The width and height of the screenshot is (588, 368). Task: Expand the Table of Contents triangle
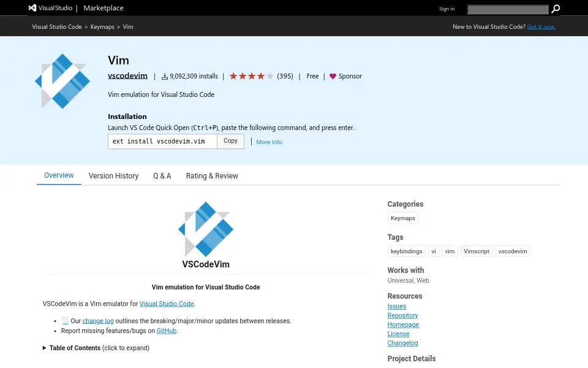point(44,348)
